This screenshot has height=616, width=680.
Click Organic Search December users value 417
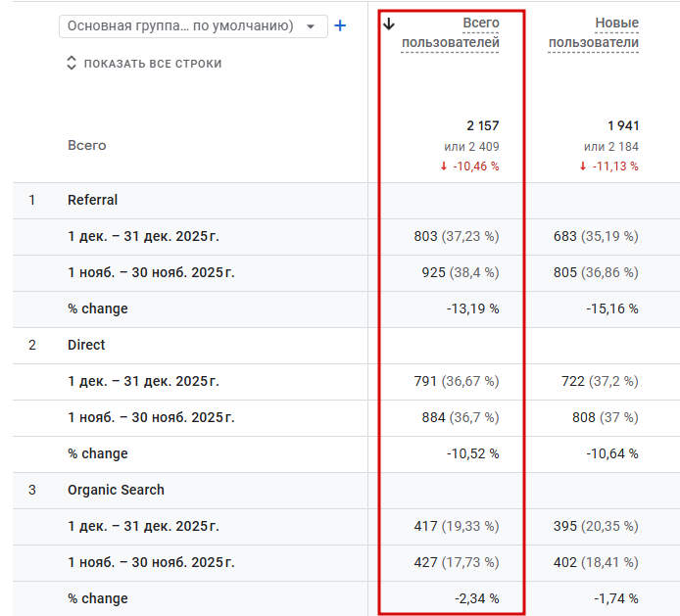(x=425, y=526)
